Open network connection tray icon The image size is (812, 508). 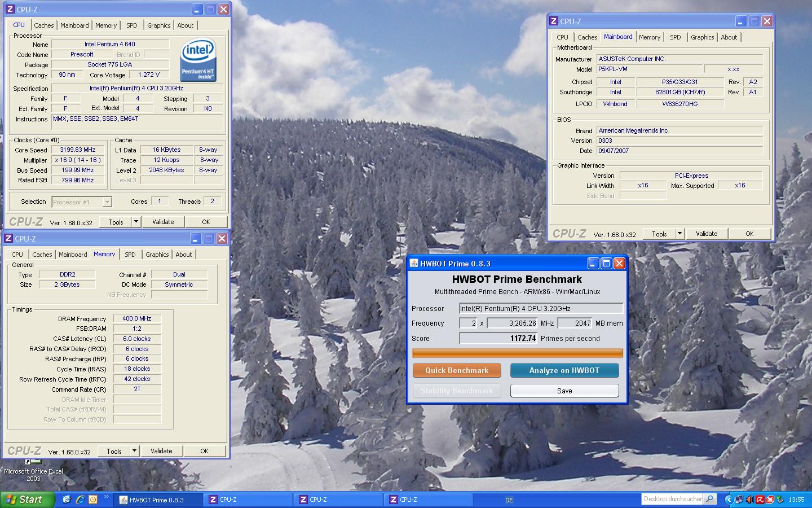(739, 500)
